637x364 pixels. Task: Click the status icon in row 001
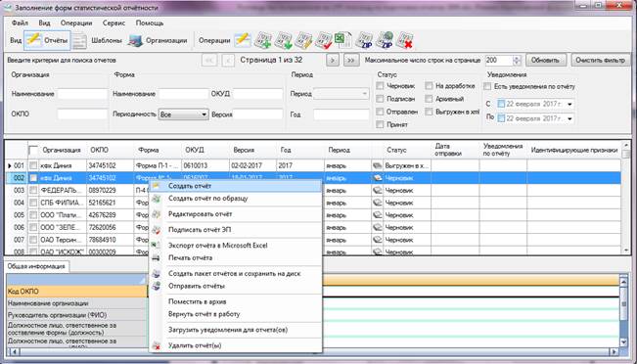click(x=378, y=165)
